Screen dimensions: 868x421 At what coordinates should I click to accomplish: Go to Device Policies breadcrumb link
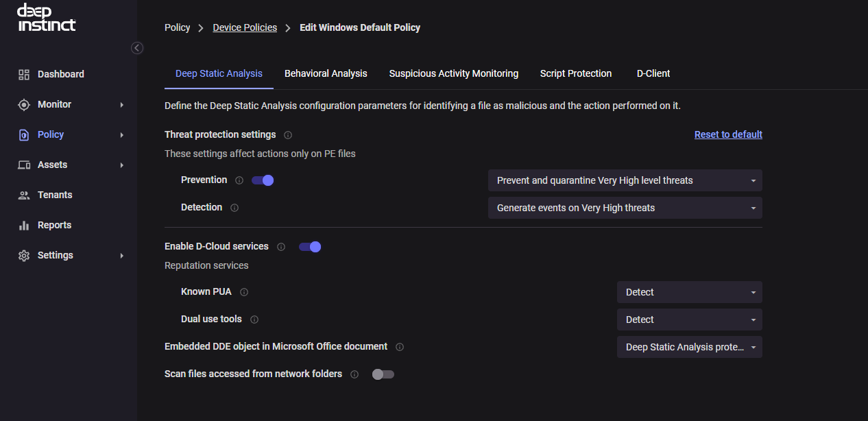pos(245,28)
